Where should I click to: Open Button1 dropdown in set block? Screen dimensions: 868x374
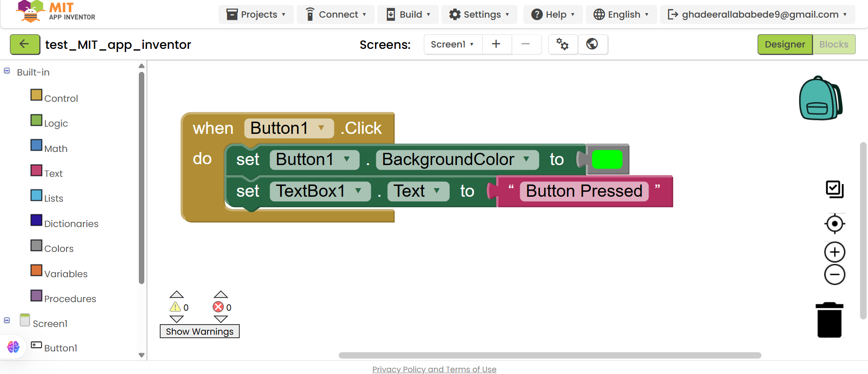pos(314,160)
